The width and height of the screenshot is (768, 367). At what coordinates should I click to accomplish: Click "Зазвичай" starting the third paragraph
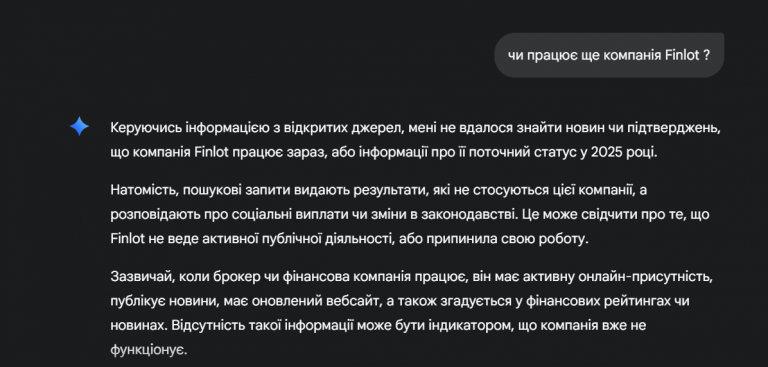[141, 276]
